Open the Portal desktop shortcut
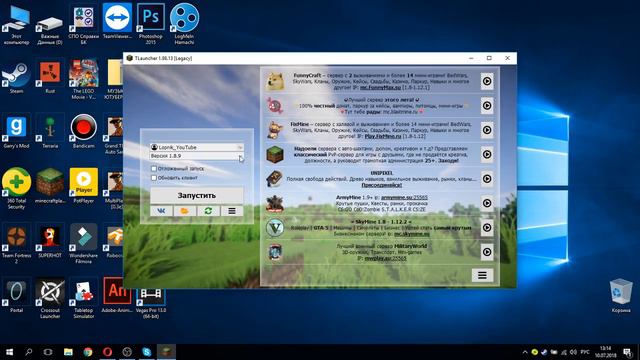This screenshot has height=360, width=640. (16, 296)
